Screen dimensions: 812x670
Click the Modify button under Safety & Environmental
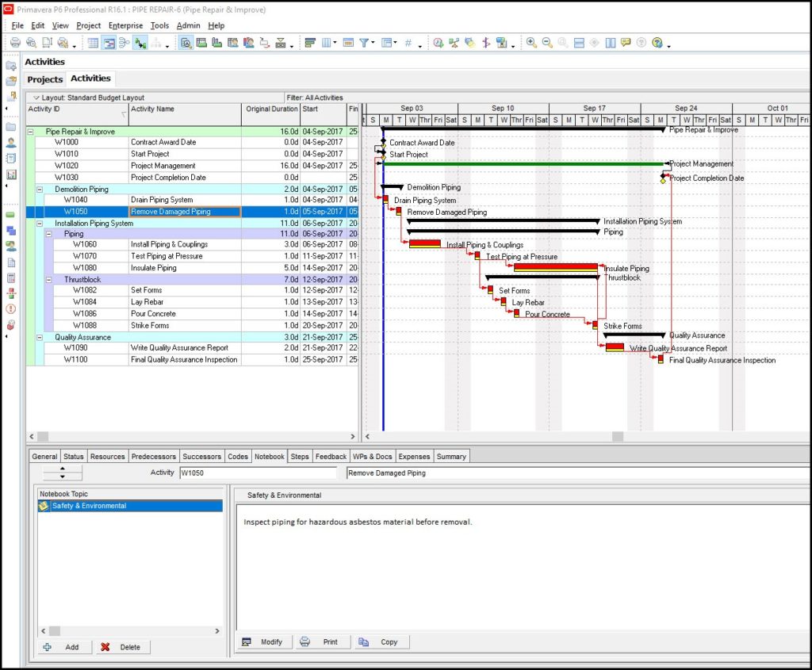[264, 642]
